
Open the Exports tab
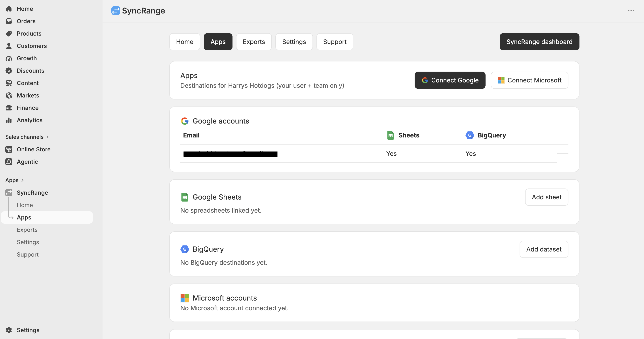[254, 42]
